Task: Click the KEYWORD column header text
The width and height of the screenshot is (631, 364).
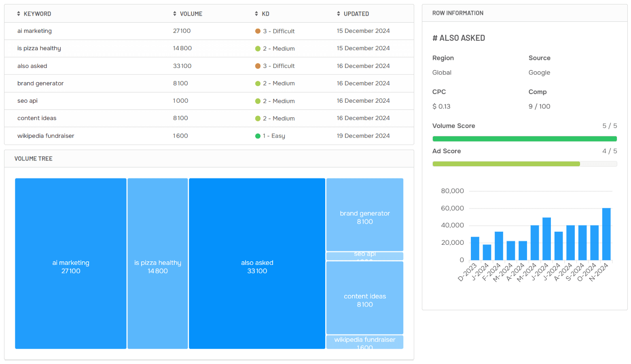Action: point(37,14)
